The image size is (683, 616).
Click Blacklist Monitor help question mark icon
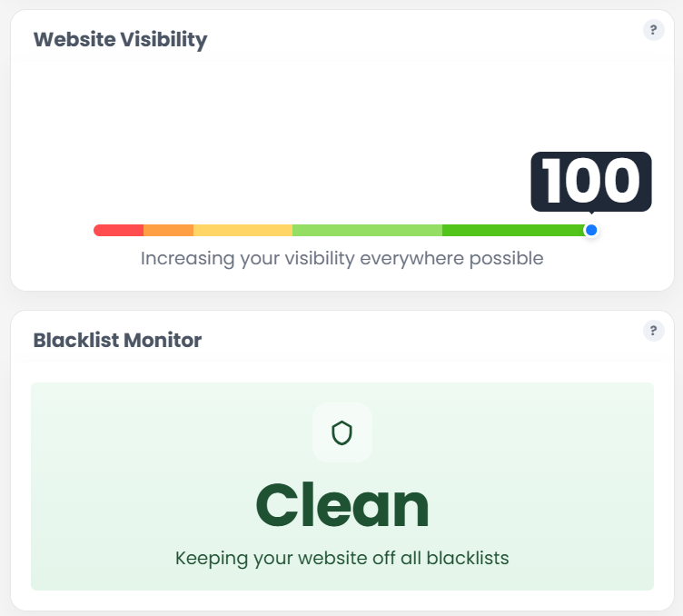653,331
